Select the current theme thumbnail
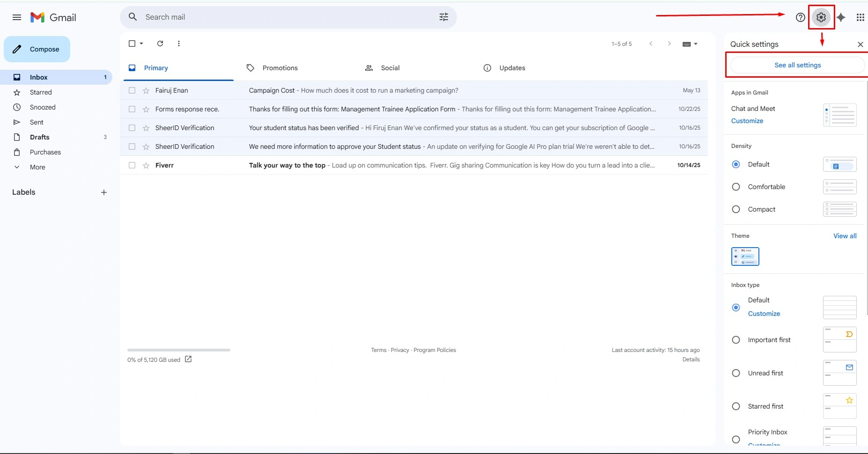 point(745,256)
